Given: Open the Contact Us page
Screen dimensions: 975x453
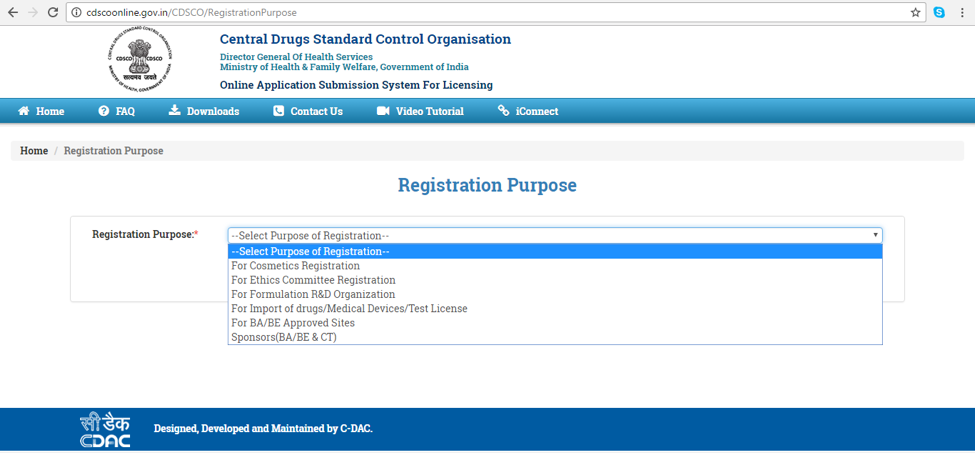Looking at the screenshot, I should coord(308,111).
